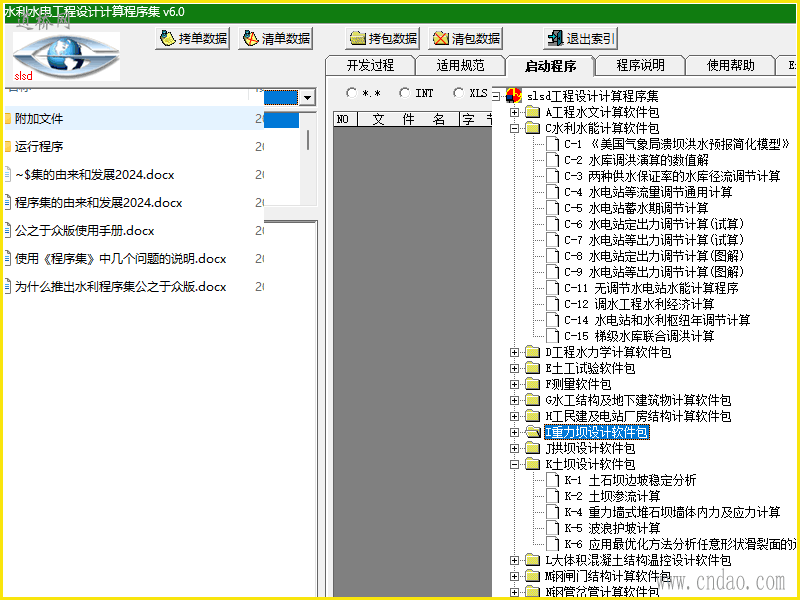Click folder icon of L大体积混凝土结构温控设计软件包
Viewport: 800px width, 600px height.
pos(533,560)
